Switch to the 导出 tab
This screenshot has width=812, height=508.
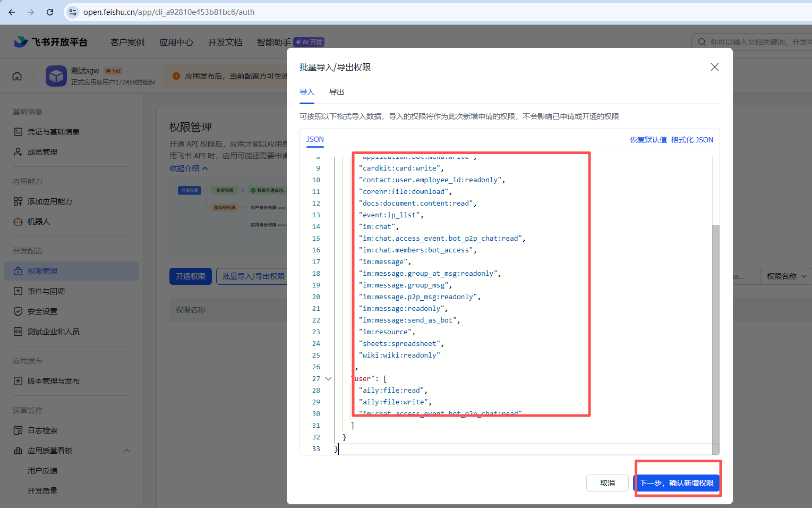click(x=336, y=91)
